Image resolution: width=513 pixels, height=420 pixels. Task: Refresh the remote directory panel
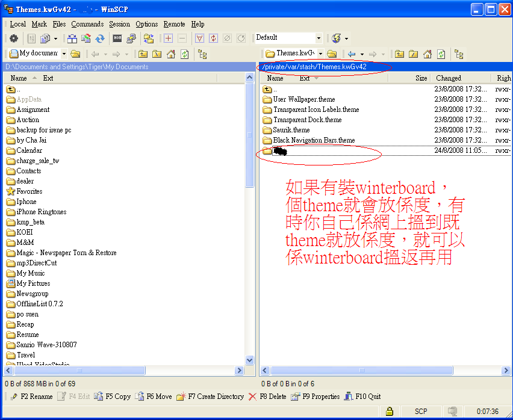click(x=441, y=54)
